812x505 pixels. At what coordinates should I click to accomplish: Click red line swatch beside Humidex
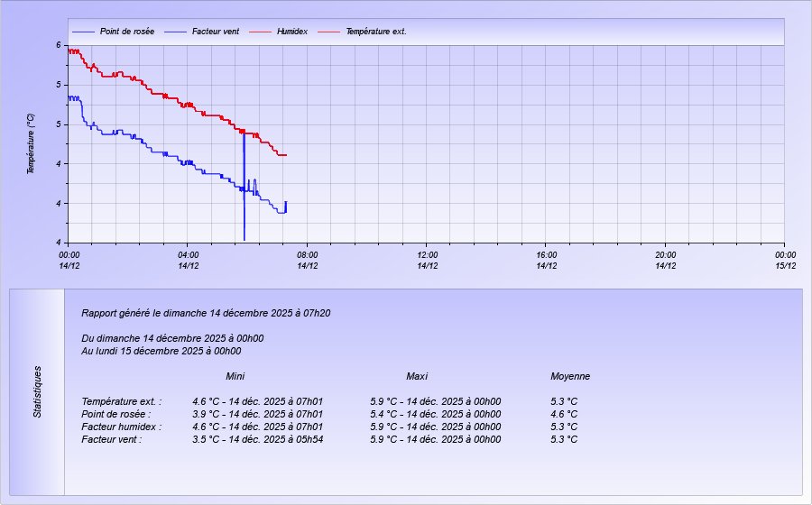[x=260, y=32]
